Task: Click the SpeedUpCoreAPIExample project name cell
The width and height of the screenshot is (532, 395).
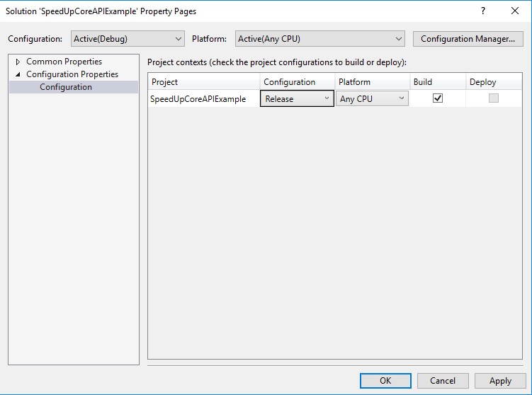Action: (203, 99)
